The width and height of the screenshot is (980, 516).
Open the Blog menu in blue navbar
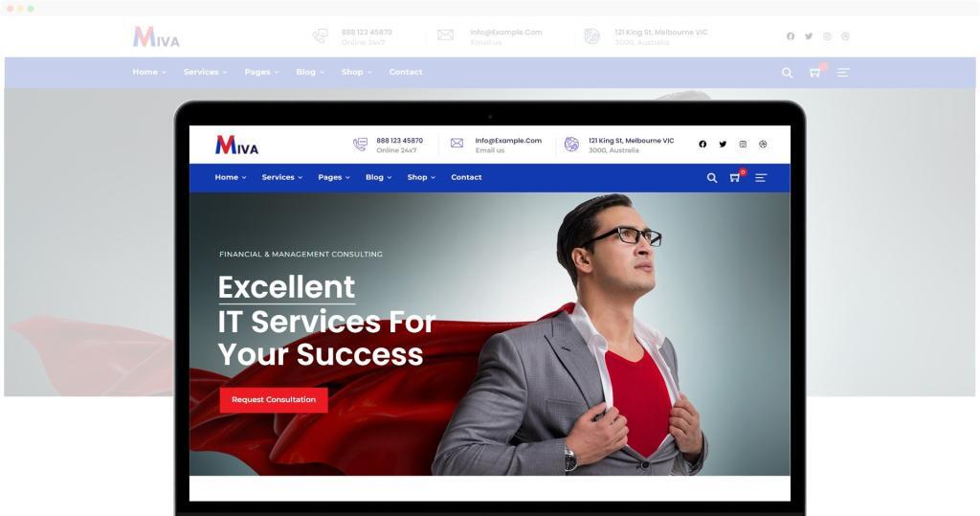tap(379, 178)
